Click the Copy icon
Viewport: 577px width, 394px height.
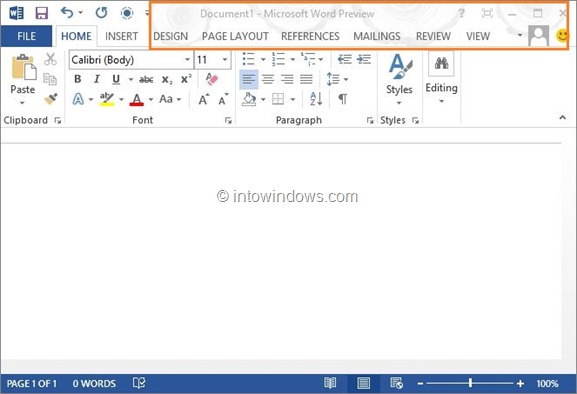click(x=50, y=79)
